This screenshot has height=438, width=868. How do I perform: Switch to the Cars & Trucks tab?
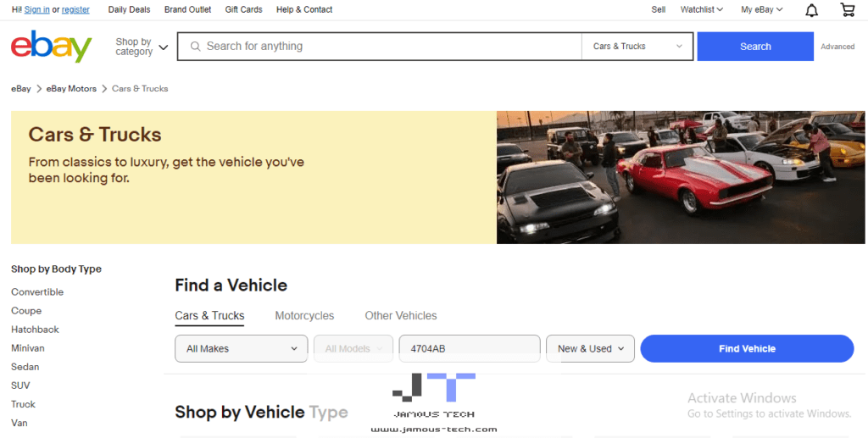209,316
